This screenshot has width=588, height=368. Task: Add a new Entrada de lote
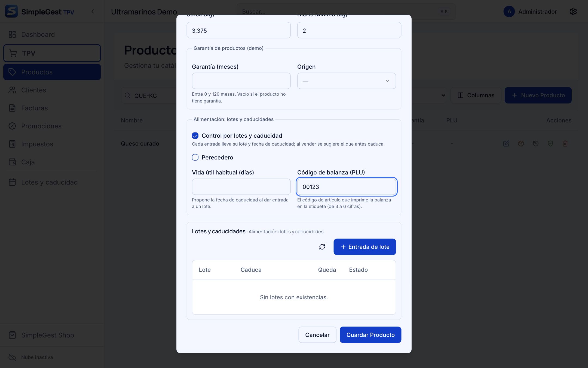[x=365, y=247]
